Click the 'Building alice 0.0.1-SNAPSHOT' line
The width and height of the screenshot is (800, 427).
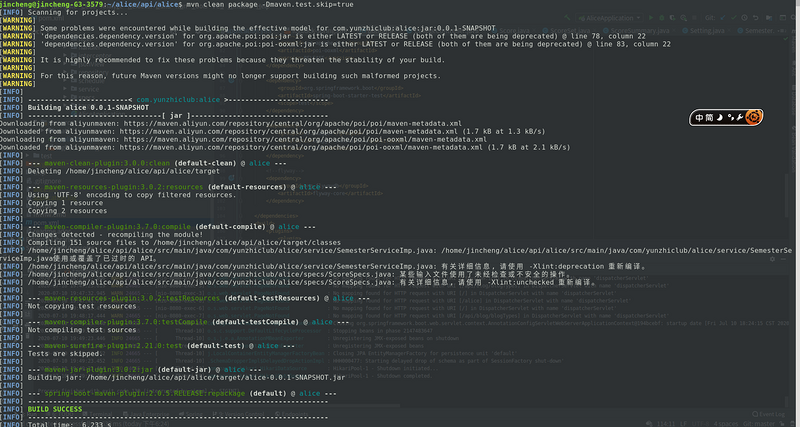click(x=88, y=108)
